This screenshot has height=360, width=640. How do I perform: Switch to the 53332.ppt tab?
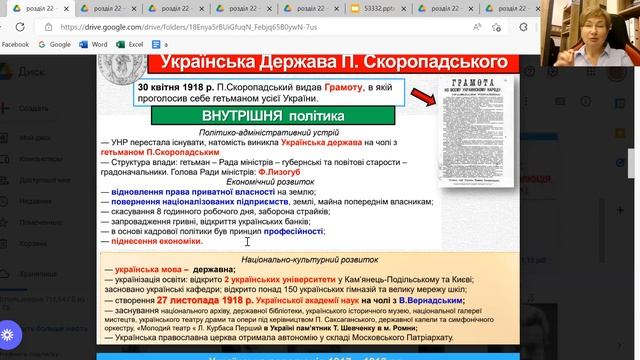coord(373,8)
